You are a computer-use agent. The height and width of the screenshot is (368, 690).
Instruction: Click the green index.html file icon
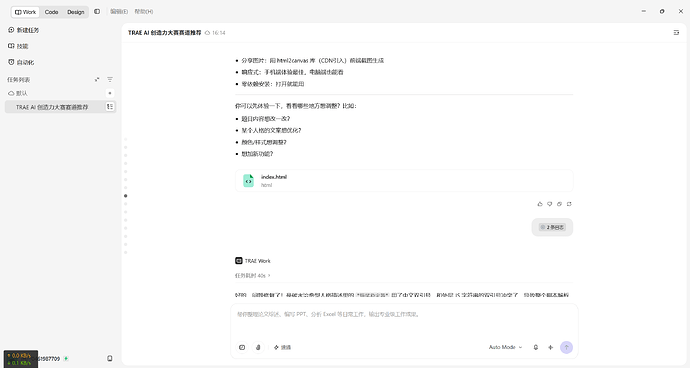point(249,180)
